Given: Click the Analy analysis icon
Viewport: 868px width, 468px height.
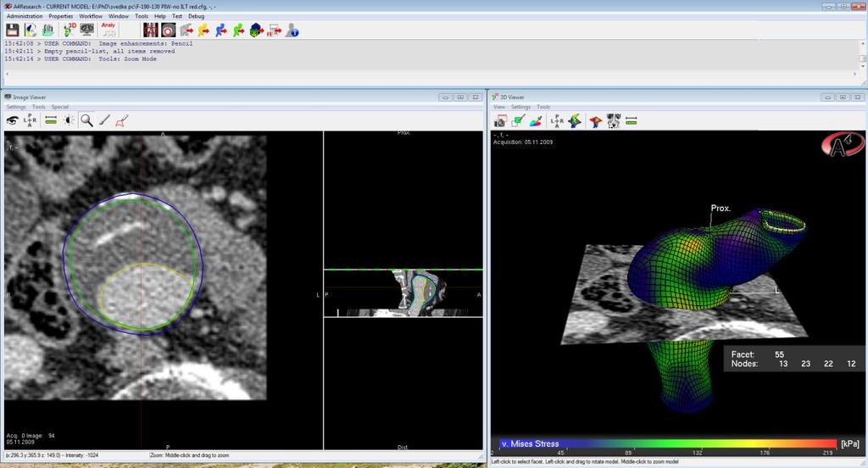Looking at the screenshot, I should coord(108,30).
